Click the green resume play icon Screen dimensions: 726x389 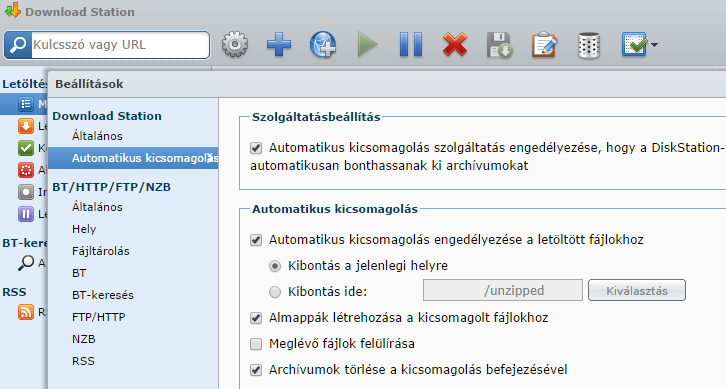pyautogui.click(x=368, y=44)
